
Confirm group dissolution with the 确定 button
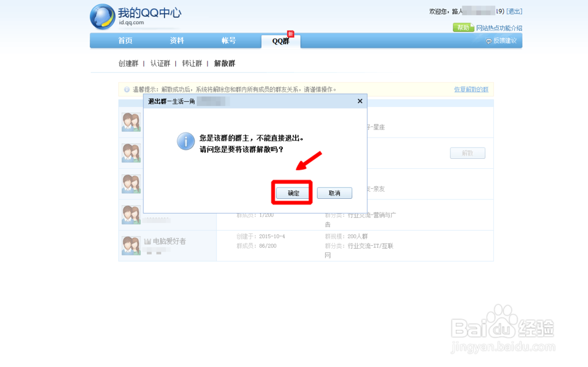coord(292,192)
